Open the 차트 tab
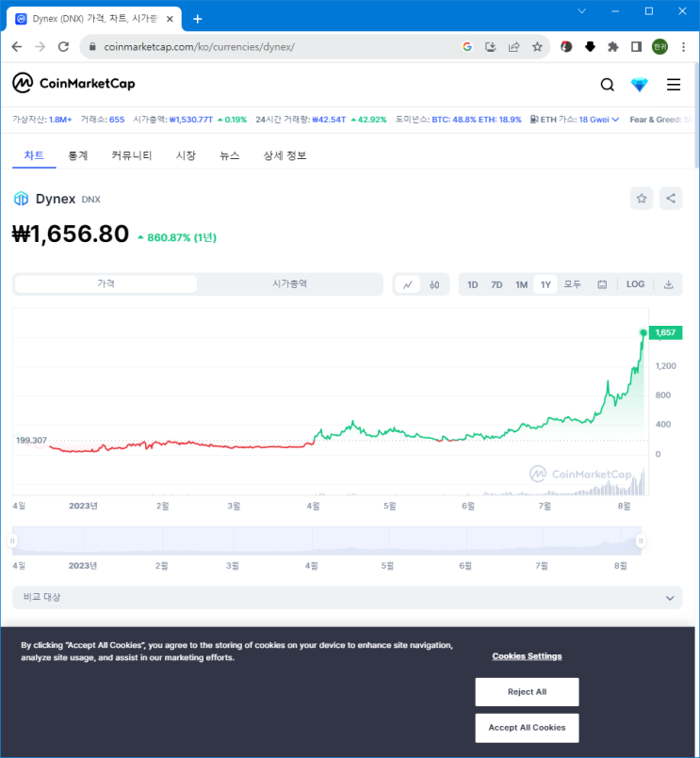The height and width of the screenshot is (758, 700). 34,155
